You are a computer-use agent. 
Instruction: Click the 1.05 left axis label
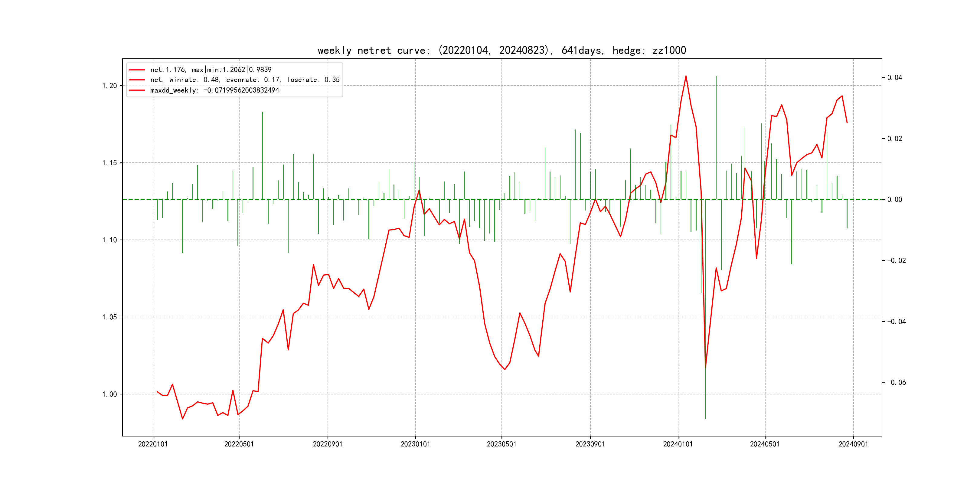pyautogui.click(x=109, y=317)
